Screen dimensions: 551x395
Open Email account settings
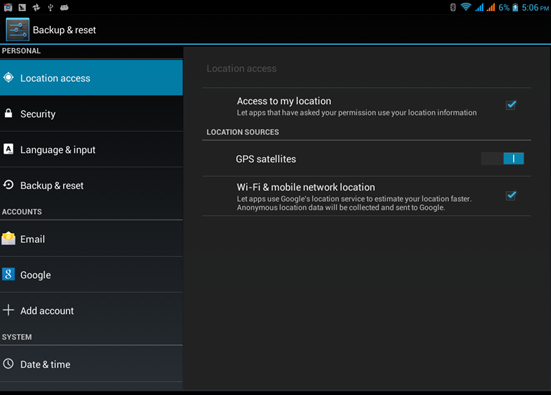pos(91,239)
